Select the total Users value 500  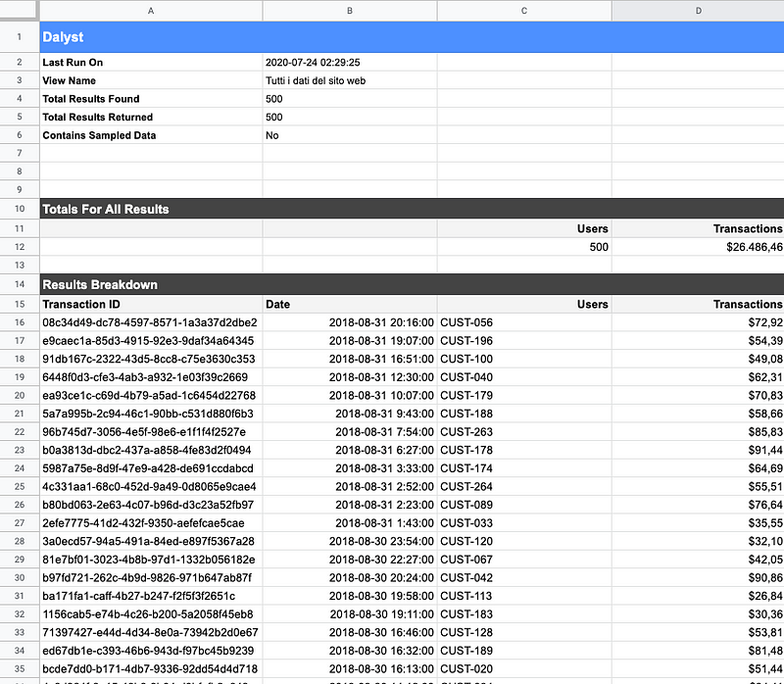pyautogui.click(x=524, y=247)
